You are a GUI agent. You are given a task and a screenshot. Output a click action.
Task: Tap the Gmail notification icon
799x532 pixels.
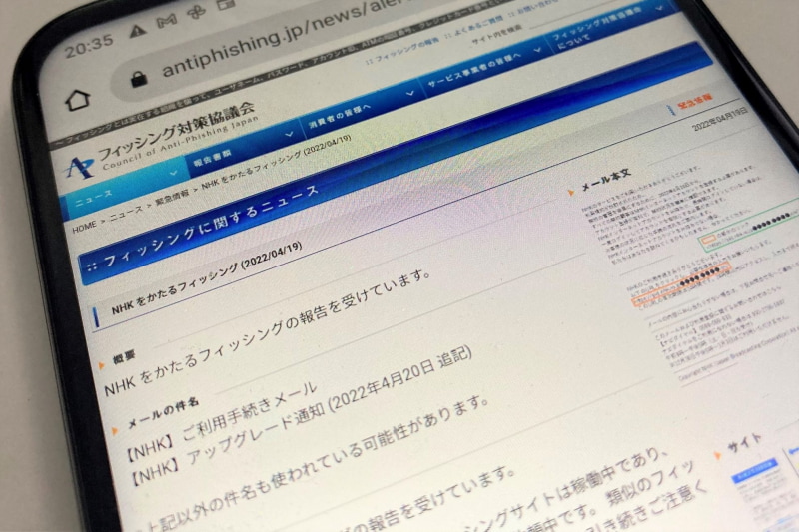167,21
